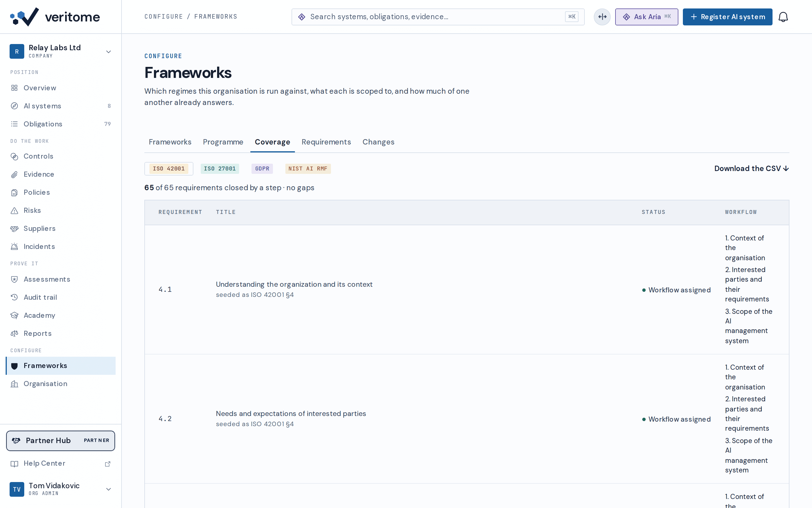
Task: Open the Overview grid icon
Action: pos(14,88)
